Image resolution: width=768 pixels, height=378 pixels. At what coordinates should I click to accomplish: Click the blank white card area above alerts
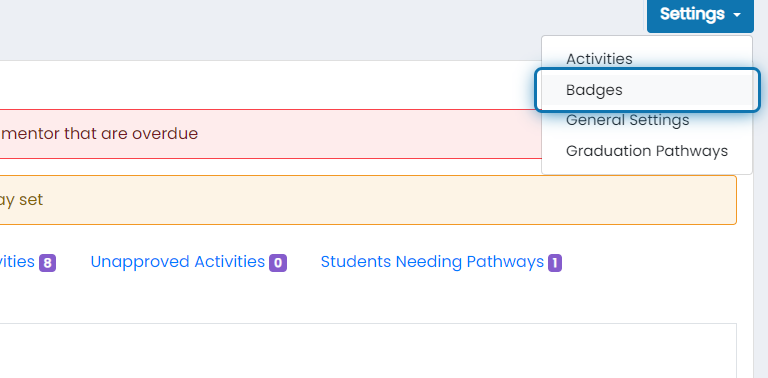[270, 85]
